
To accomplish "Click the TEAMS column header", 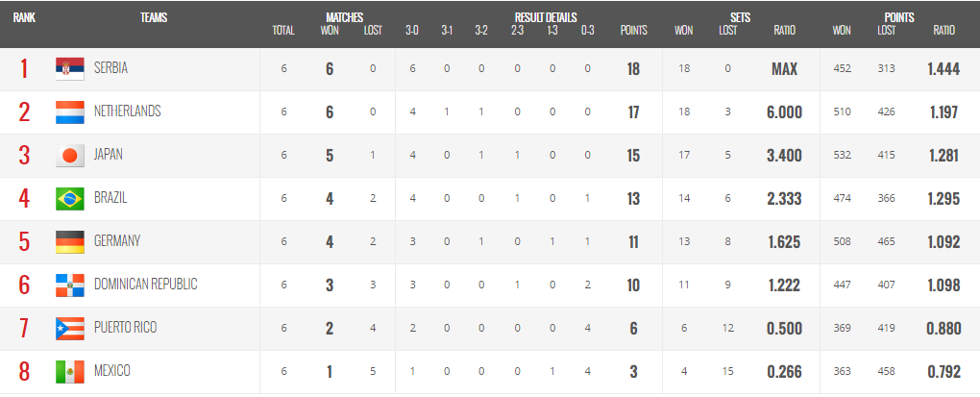I will 154,17.
